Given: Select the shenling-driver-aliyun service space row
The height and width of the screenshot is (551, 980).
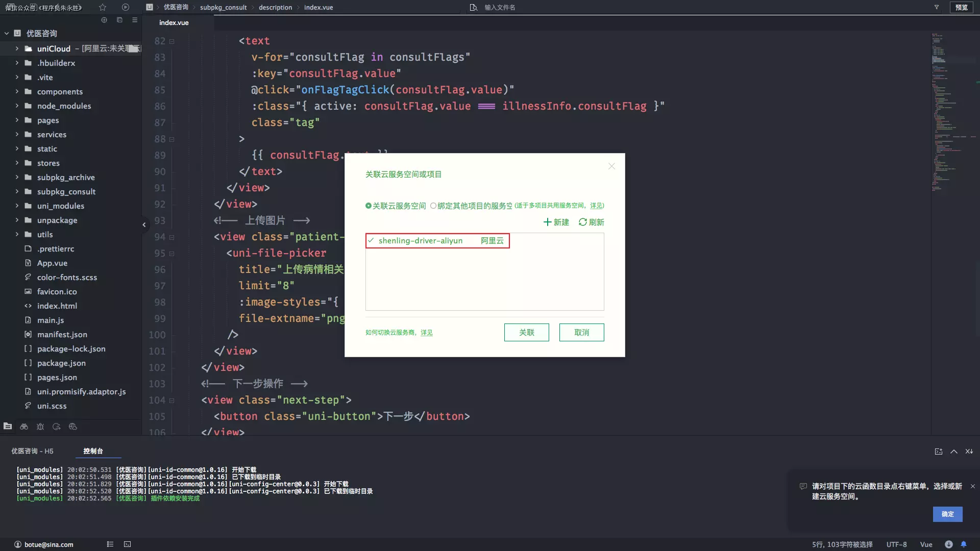Looking at the screenshot, I should (x=437, y=241).
